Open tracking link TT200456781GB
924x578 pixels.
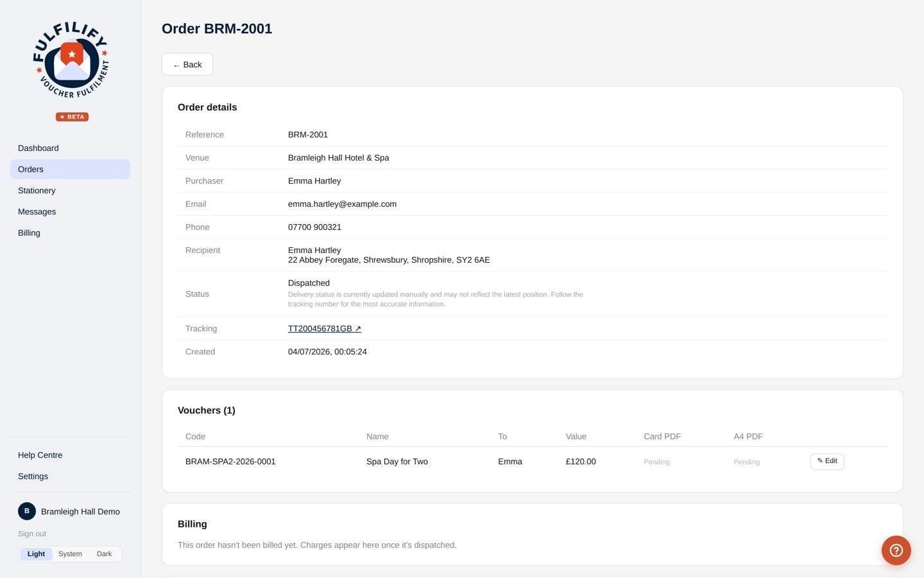[x=325, y=329]
